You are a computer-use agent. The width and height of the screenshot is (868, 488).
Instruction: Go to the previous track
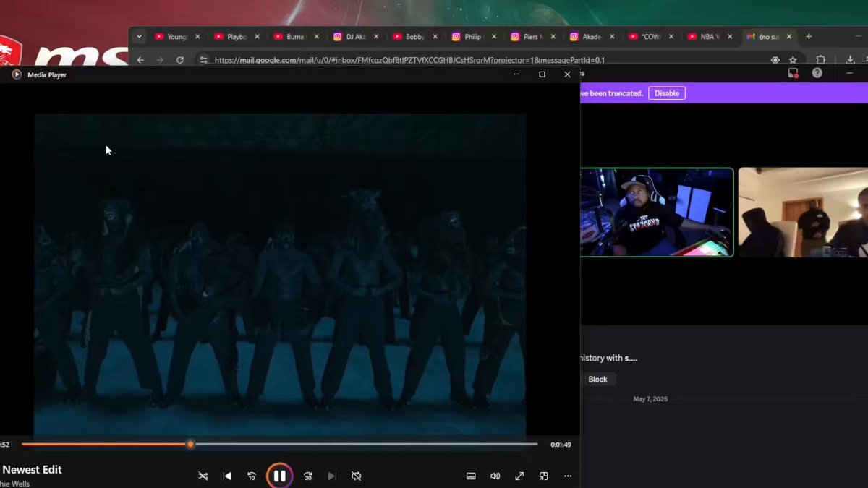click(227, 476)
